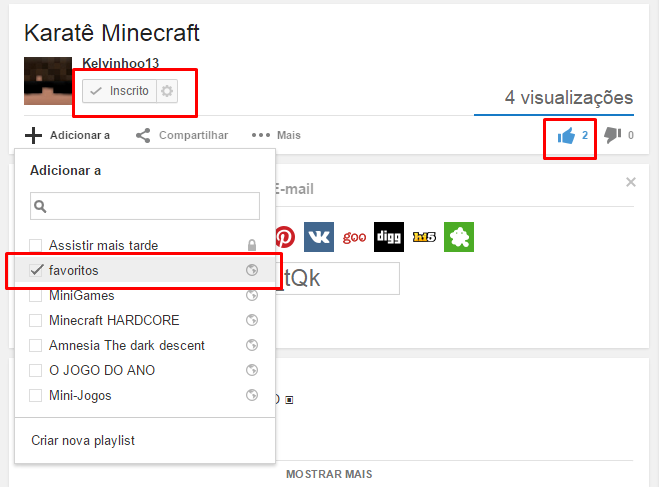Check the Minecraft HARDCORE checkbox
The image size is (670, 487).
tap(35, 320)
